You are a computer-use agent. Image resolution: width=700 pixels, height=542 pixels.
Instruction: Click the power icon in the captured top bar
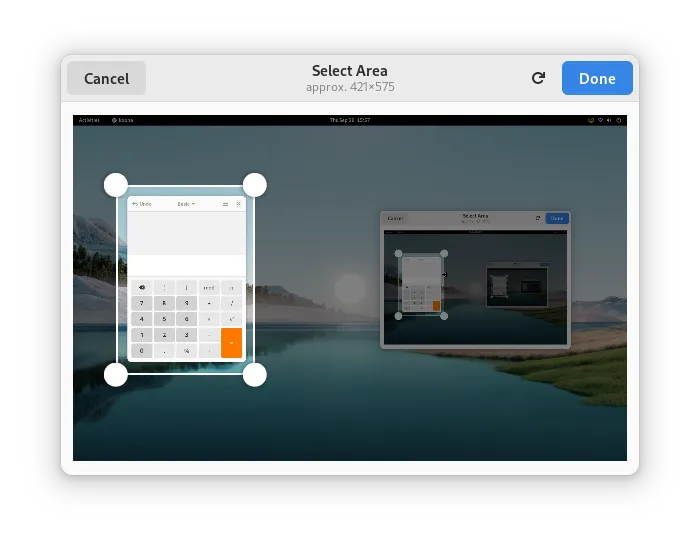pyautogui.click(x=619, y=120)
